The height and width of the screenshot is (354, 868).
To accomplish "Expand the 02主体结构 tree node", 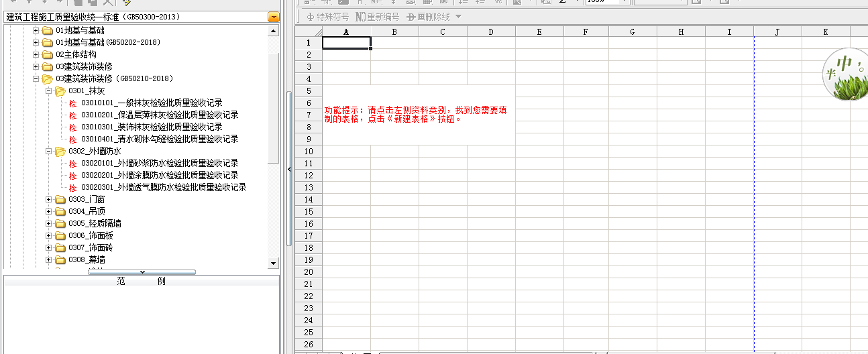I will click(36, 55).
